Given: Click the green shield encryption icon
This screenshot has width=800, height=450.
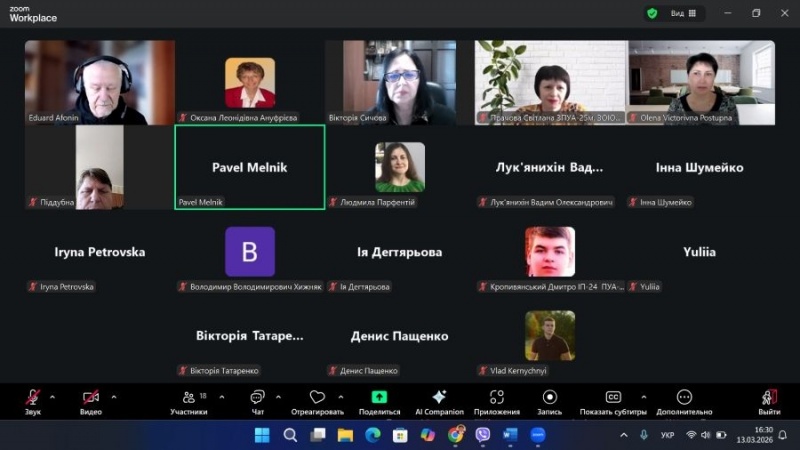Looking at the screenshot, I should pos(652,14).
